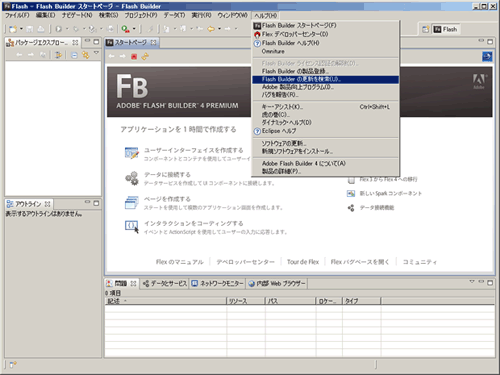This screenshot has width=500, height=375.
Task: Switch to the Network Monitor tab
Action: point(218,283)
